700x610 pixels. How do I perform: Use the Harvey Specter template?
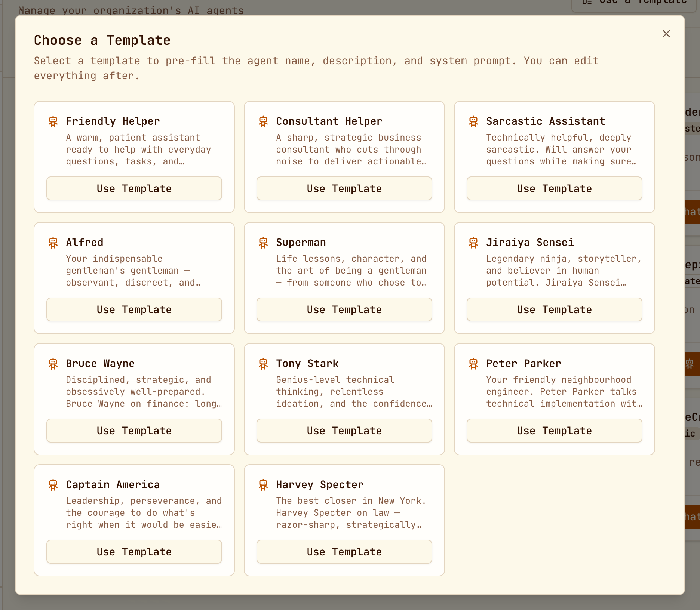click(x=344, y=552)
